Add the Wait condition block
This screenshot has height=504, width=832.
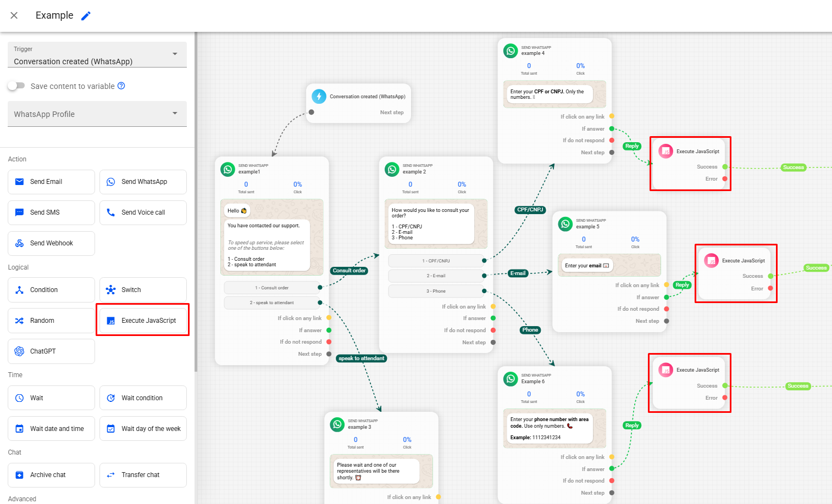[x=143, y=398]
